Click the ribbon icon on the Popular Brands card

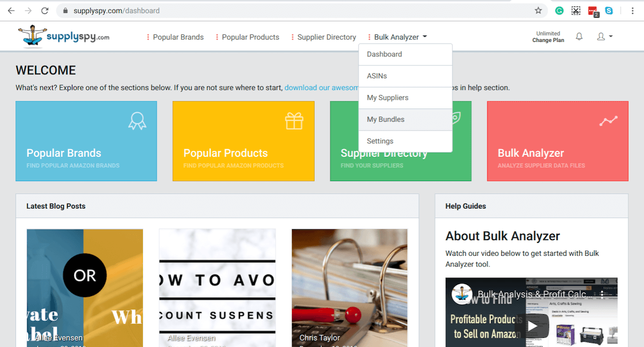(137, 121)
